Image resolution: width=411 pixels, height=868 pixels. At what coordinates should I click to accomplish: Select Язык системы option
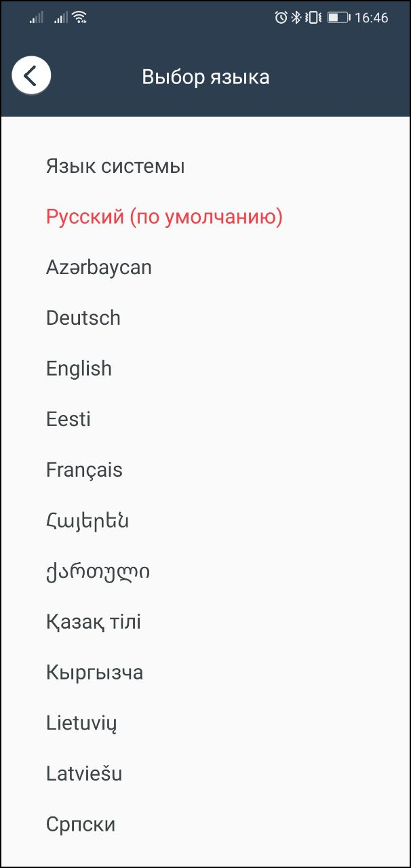115,166
